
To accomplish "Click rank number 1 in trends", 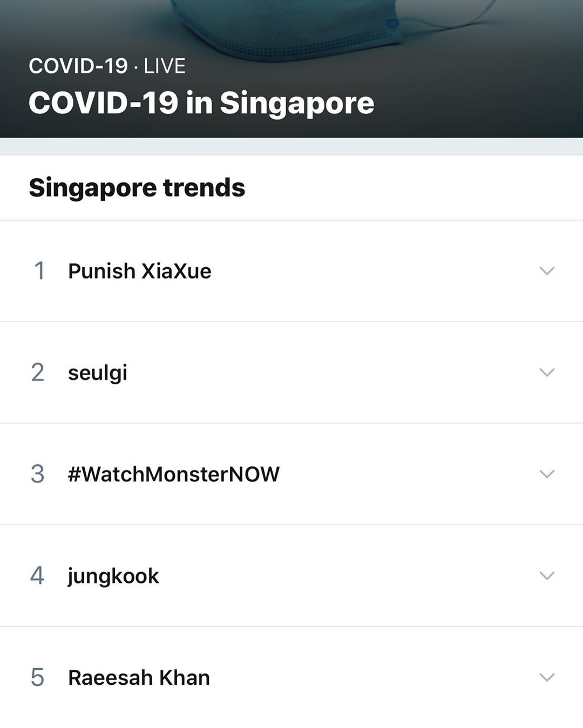I will 39,271.
